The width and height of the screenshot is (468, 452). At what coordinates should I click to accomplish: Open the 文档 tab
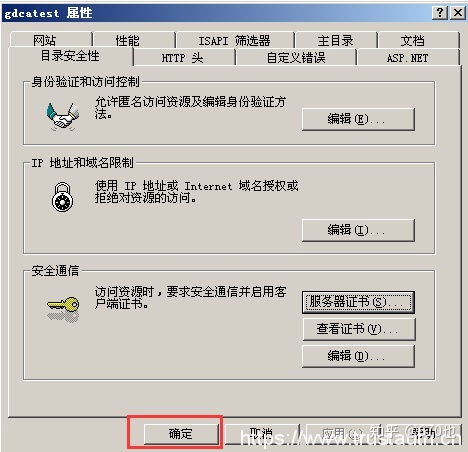(x=419, y=40)
